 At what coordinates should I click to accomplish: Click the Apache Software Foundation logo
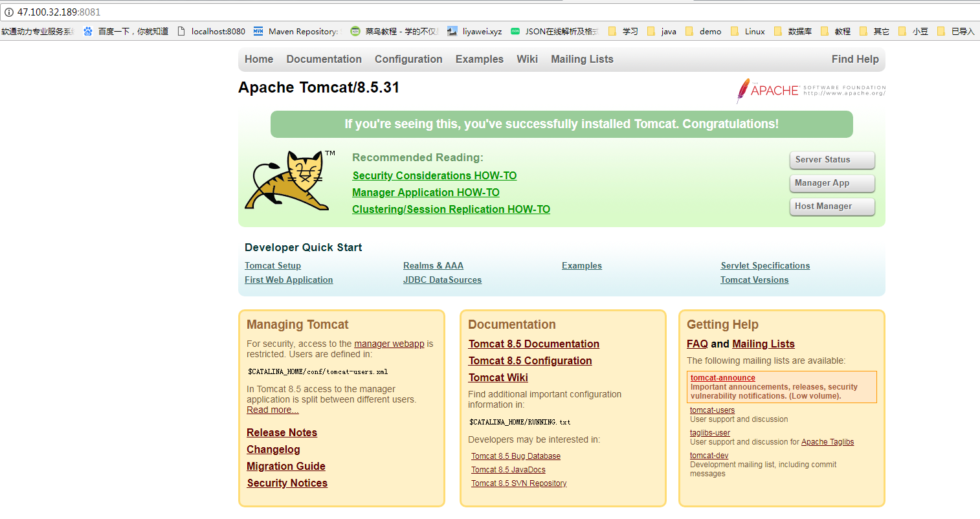[x=810, y=91]
